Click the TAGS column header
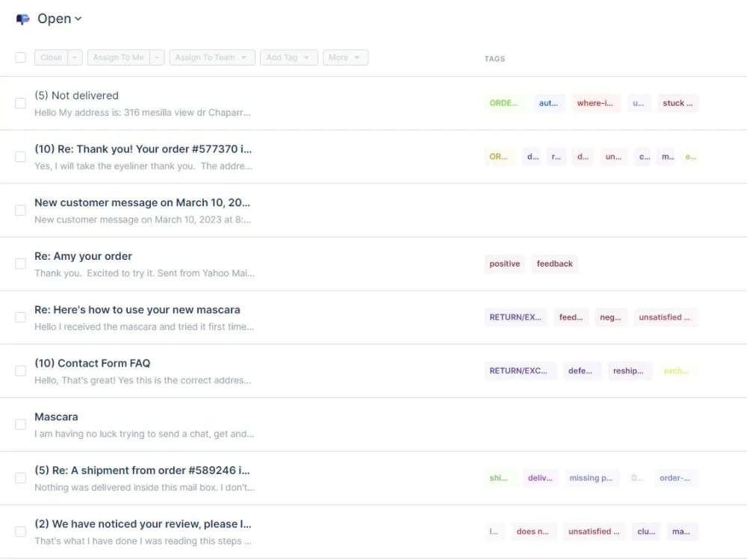The height and width of the screenshot is (560, 747). (495, 59)
